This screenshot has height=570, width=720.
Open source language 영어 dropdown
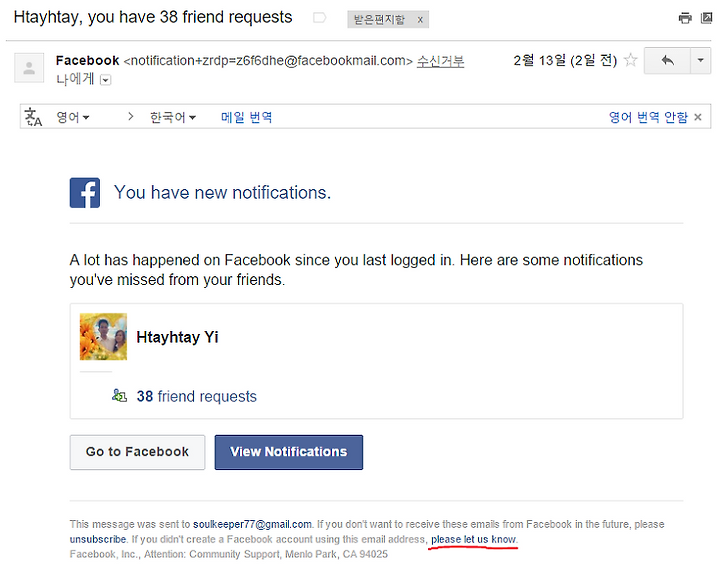(73, 117)
